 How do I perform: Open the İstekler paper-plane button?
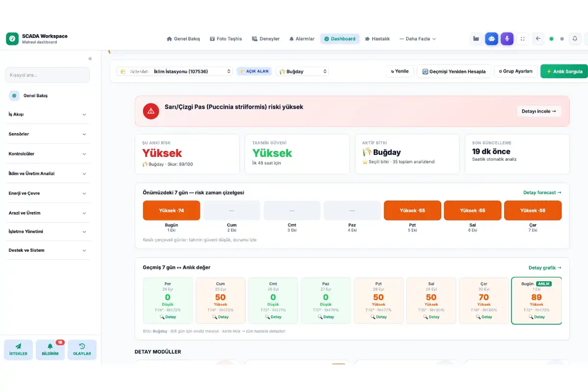tap(18, 350)
